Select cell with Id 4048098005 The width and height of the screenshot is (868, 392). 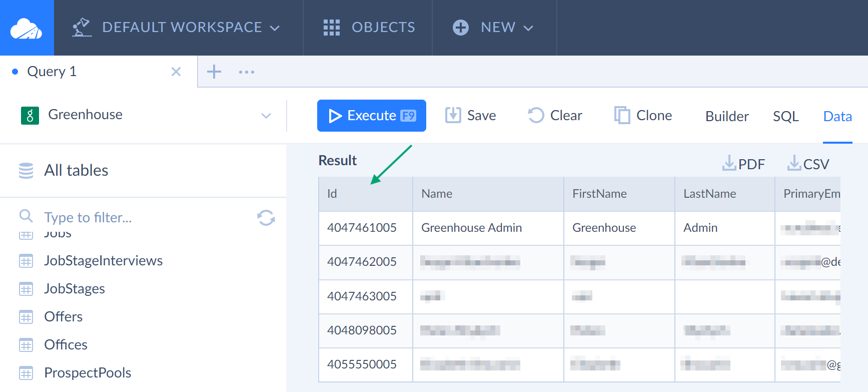point(366,330)
